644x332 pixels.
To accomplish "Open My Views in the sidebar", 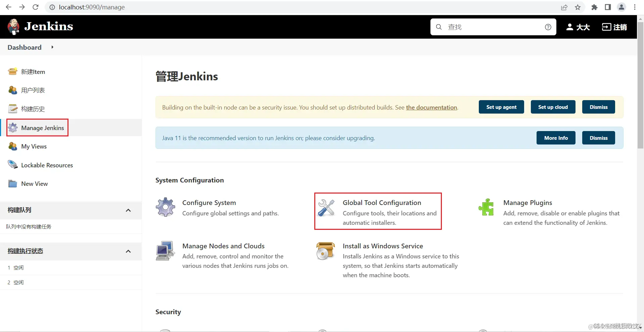I will click(34, 146).
